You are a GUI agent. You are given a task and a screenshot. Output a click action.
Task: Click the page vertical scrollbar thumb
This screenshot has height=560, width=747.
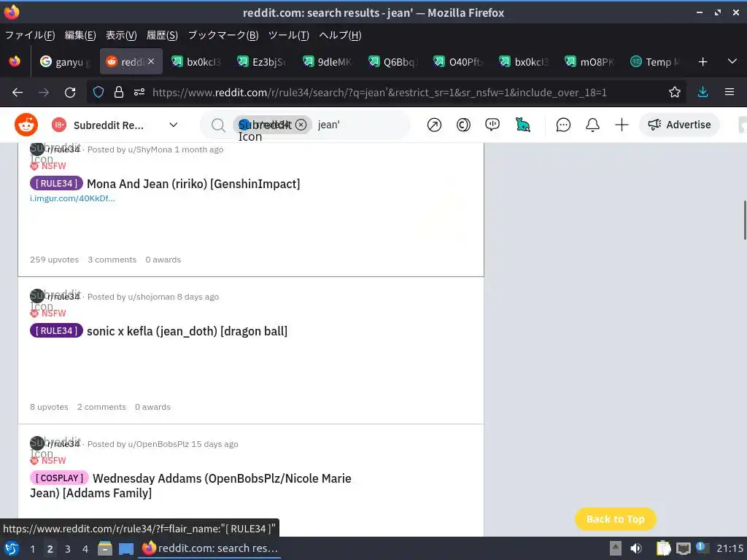point(745,220)
